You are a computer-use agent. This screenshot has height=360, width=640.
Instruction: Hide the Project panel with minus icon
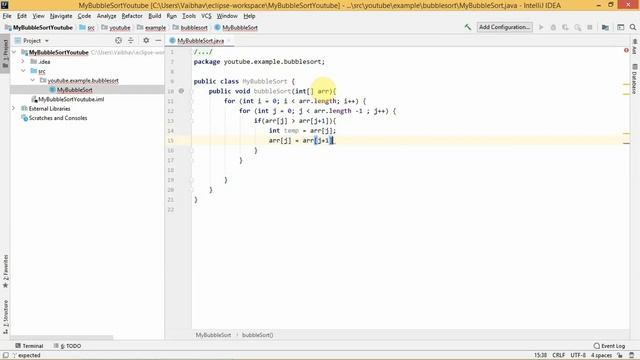tap(158, 40)
